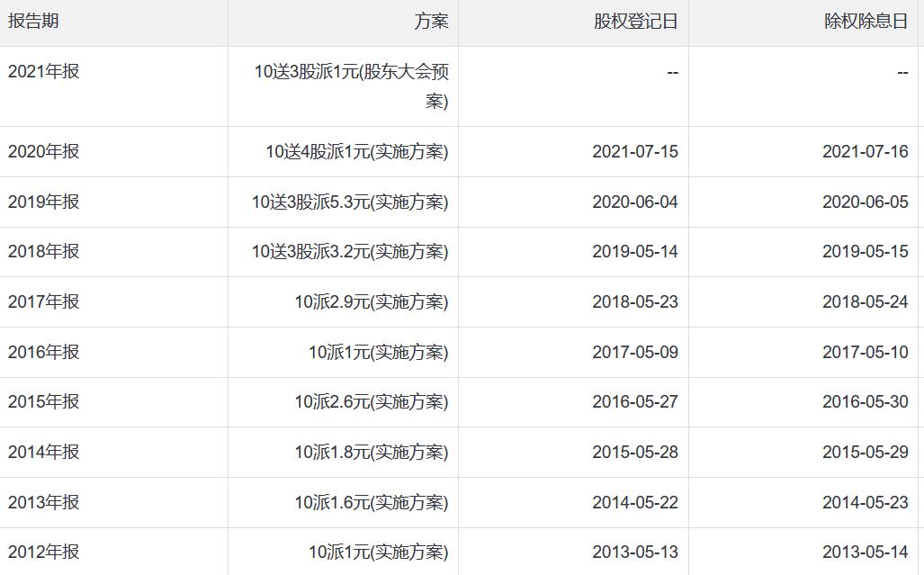Viewport: 924px width, 575px height.
Task: Select the 2015年报 row label
Action: click(43, 401)
